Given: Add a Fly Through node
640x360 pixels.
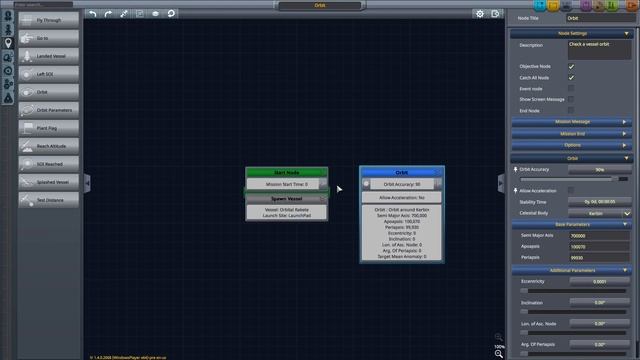Looking at the screenshot, I should pyautogui.click(x=49, y=20).
